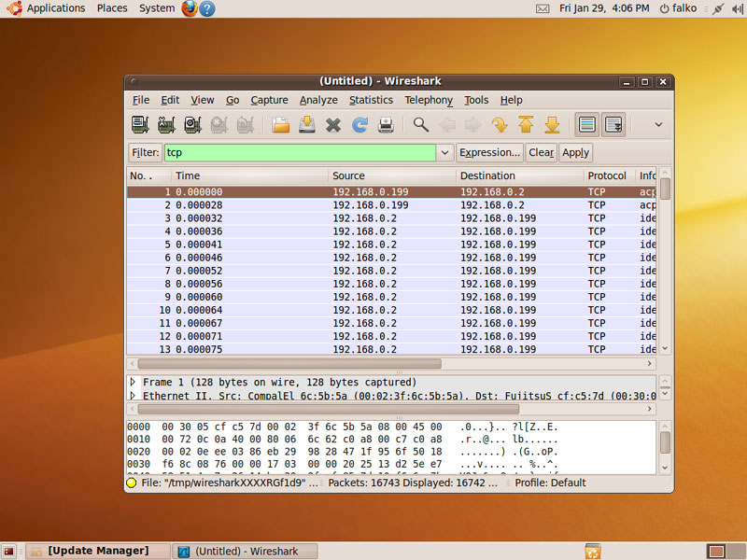Toggle packet list colorize button
Screen dimensions: 747x560
coord(587,124)
